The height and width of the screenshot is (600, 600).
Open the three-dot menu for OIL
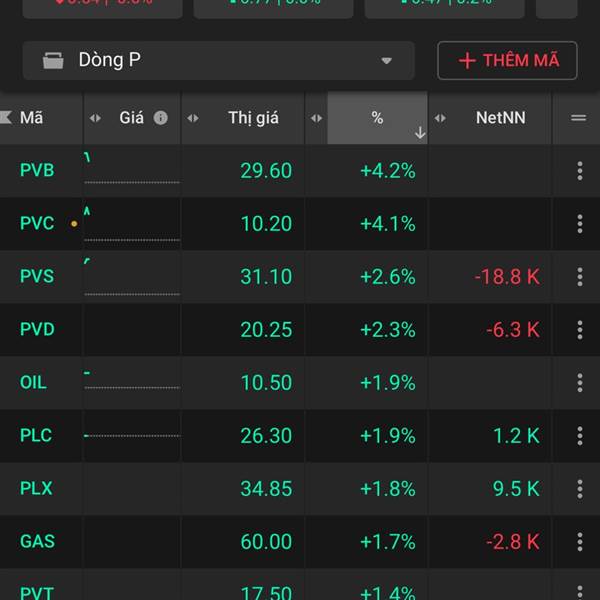pos(579,383)
